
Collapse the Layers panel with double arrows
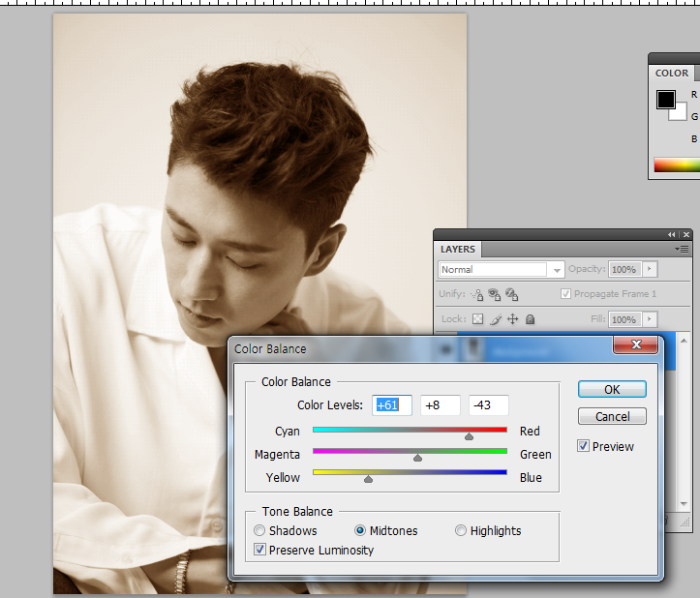coord(672,235)
